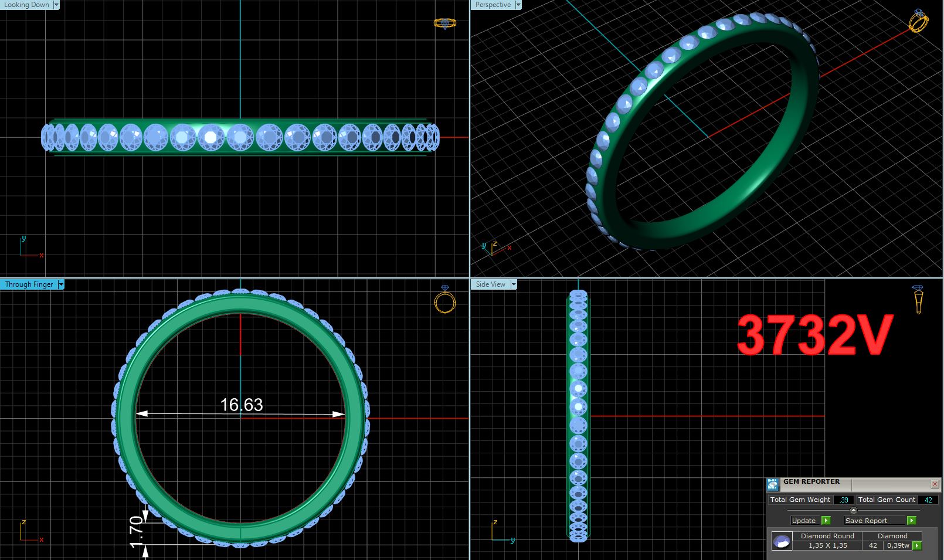Screen dimensions: 944x560
Task: Click the Total Gem Count value field
Action: (x=928, y=500)
